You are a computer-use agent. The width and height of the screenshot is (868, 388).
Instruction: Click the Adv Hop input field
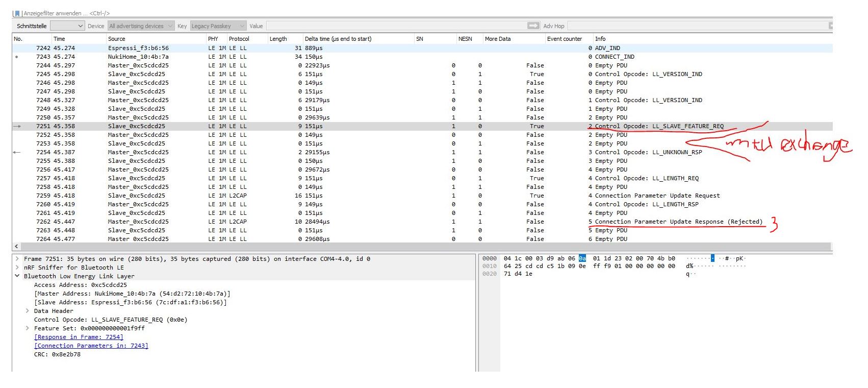698,26
